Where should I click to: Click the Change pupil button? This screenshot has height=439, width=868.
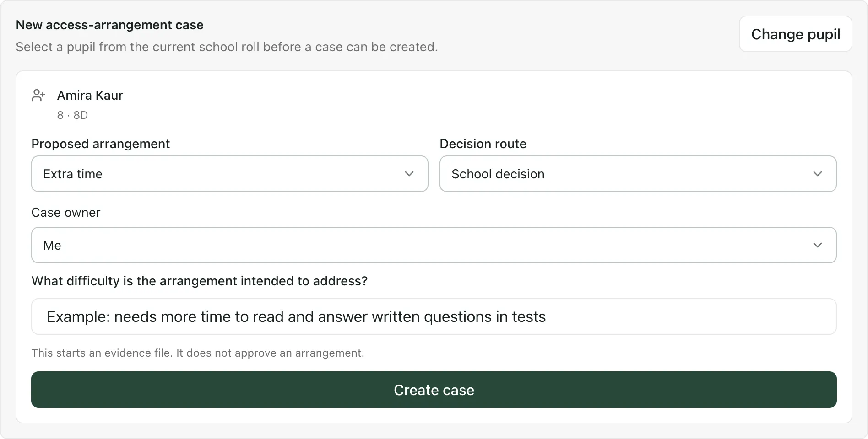click(795, 34)
